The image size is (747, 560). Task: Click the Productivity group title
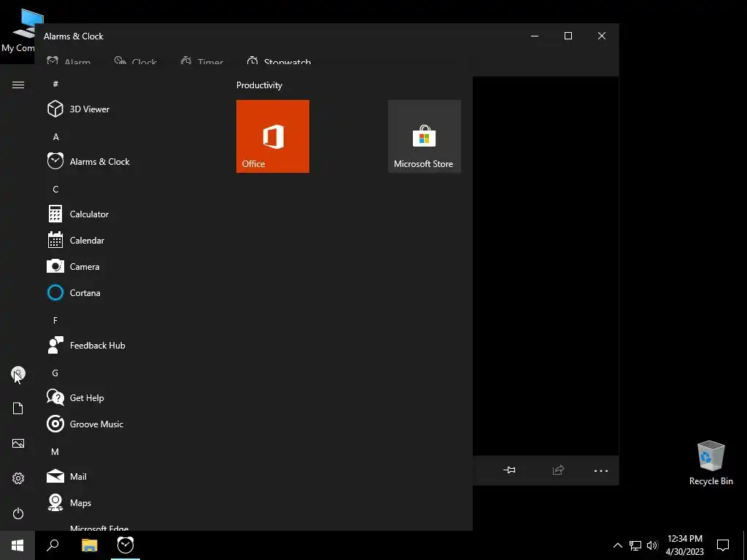(x=259, y=85)
